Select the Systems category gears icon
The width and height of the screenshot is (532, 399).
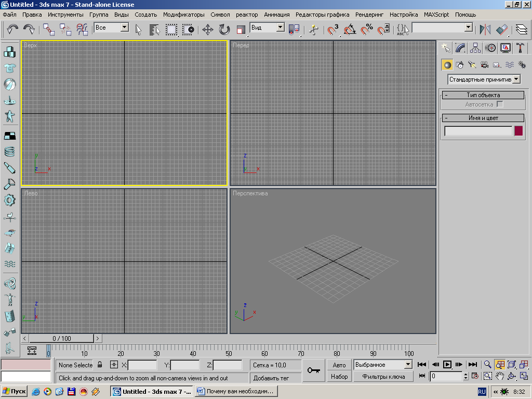click(x=522, y=65)
